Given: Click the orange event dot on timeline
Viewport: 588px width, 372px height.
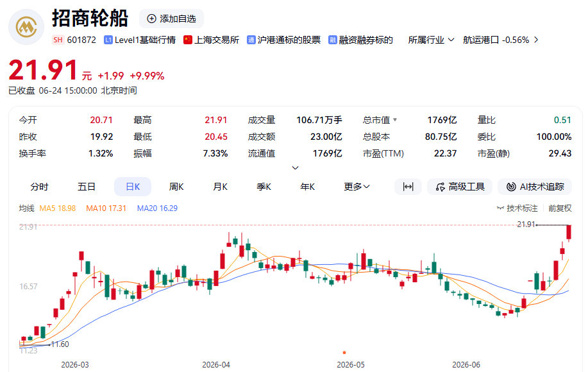Looking at the screenshot, I should [x=344, y=353].
